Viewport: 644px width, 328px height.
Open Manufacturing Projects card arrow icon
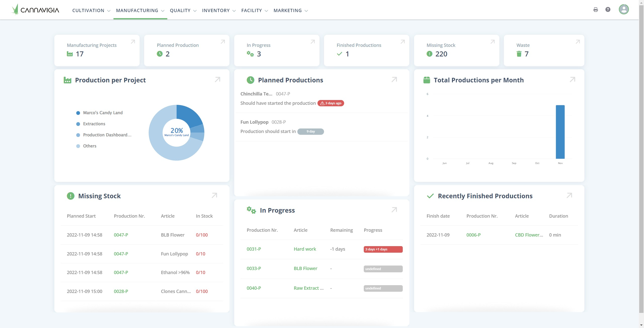[x=133, y=42]
